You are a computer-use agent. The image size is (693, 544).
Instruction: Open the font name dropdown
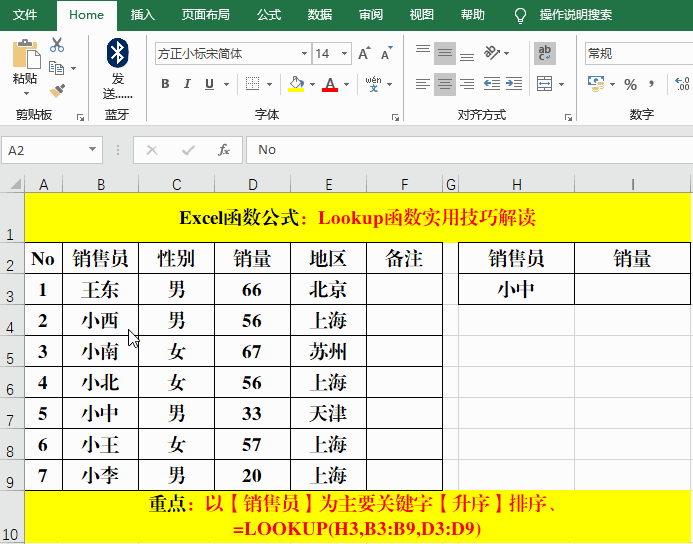point(305,54)
